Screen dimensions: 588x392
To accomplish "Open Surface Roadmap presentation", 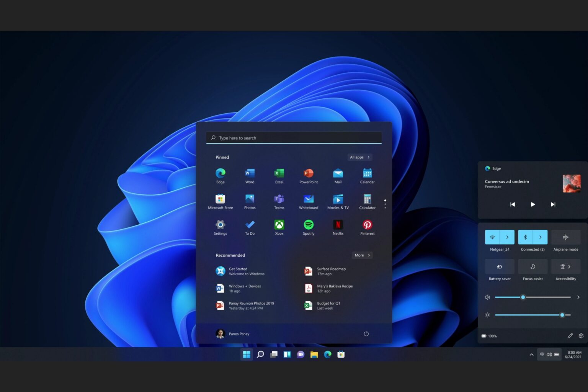I will point(325,271).
